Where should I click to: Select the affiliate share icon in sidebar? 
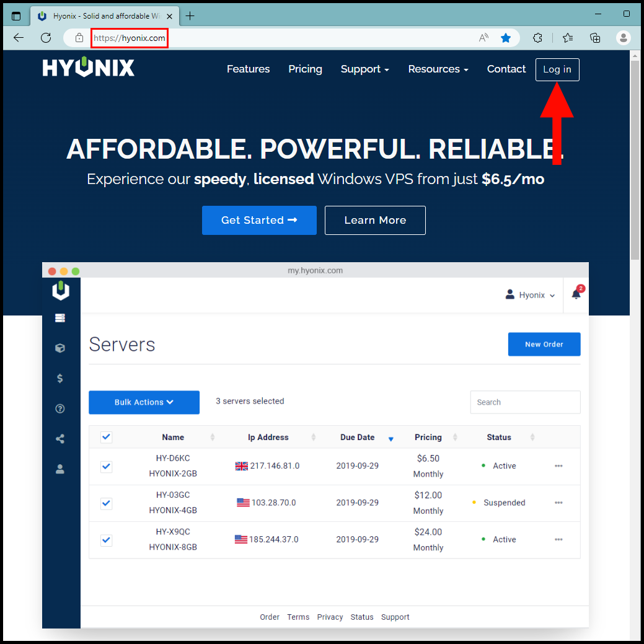tap(60, 439)
